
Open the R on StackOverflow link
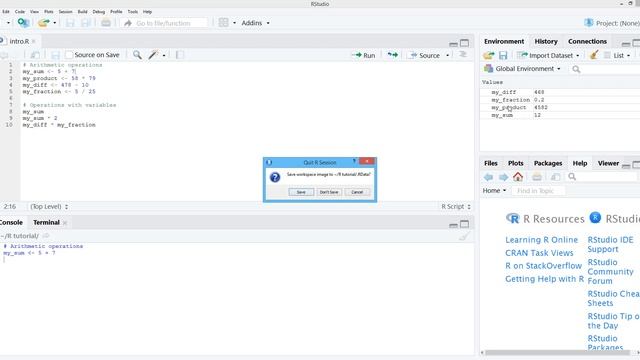coord(543,266)
